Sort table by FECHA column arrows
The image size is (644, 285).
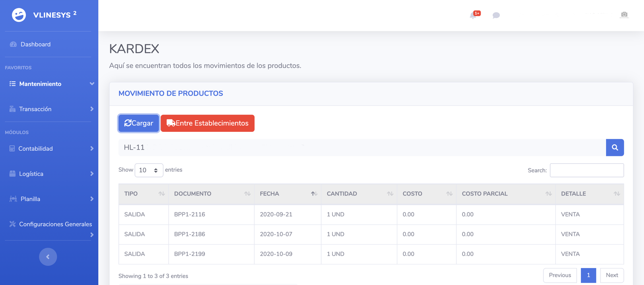(x=314, y=194)
